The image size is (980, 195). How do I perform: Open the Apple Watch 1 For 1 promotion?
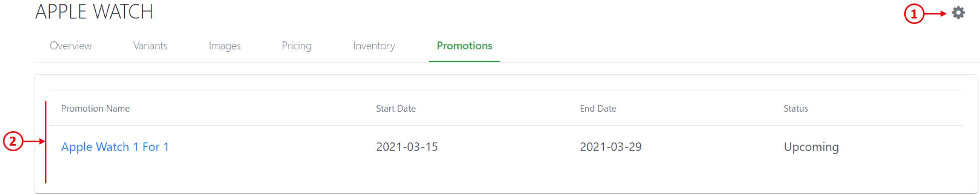point(115,147)
